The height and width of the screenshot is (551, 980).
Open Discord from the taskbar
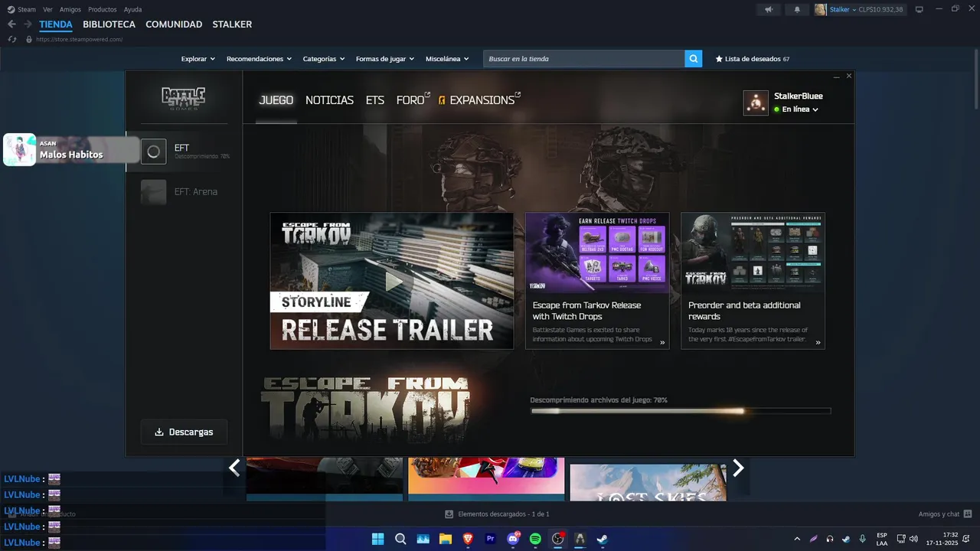pos(513,539)
